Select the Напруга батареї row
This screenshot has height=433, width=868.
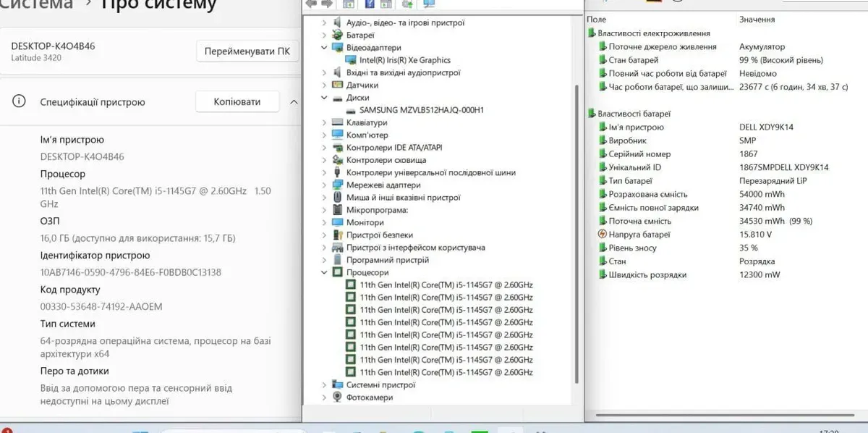[x=639, y=235]
